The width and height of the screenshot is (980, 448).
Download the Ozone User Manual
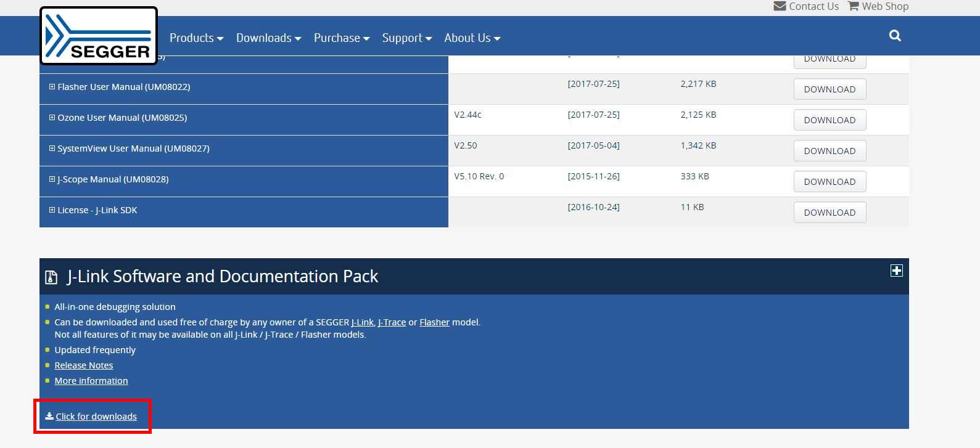tap(830, 120)
